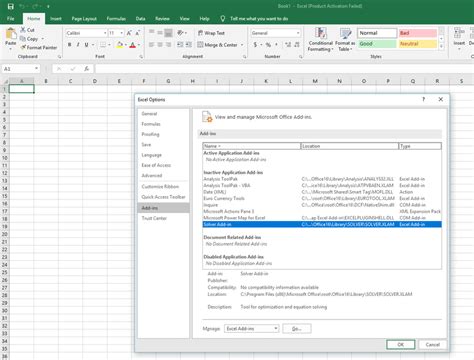Click the Align Right icon
The width and height of the screenshot is (474, 360).
coord(168,45)
